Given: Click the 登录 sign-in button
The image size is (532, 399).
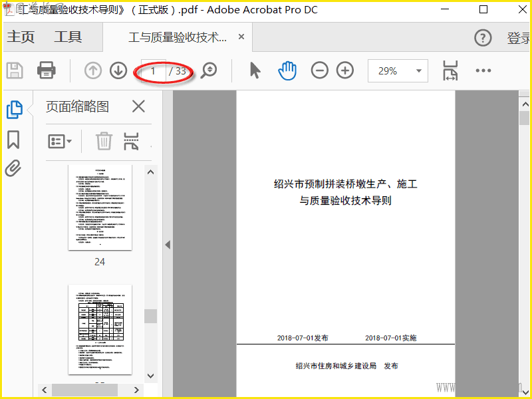Looking at the screenshot, I should click(x=519, y=38).
